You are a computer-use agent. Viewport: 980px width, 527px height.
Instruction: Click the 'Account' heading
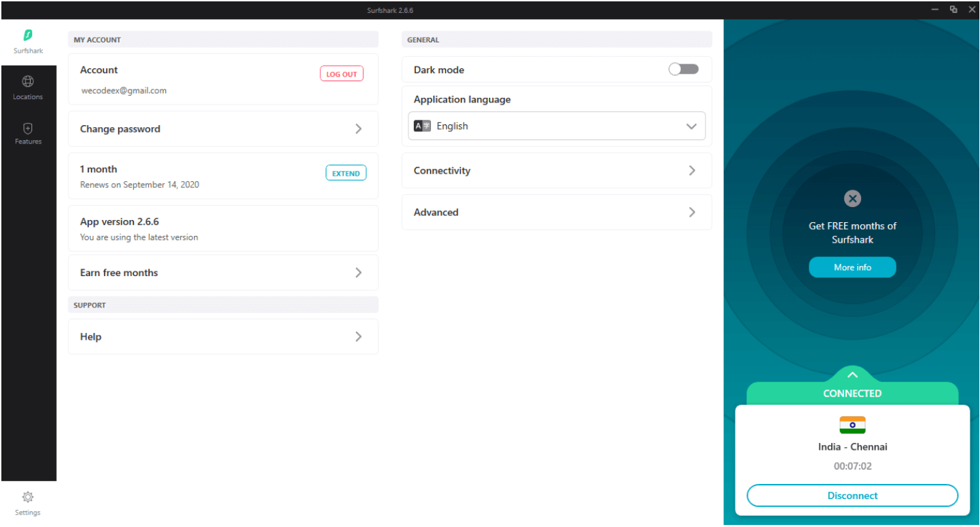[x=99, y=70]
